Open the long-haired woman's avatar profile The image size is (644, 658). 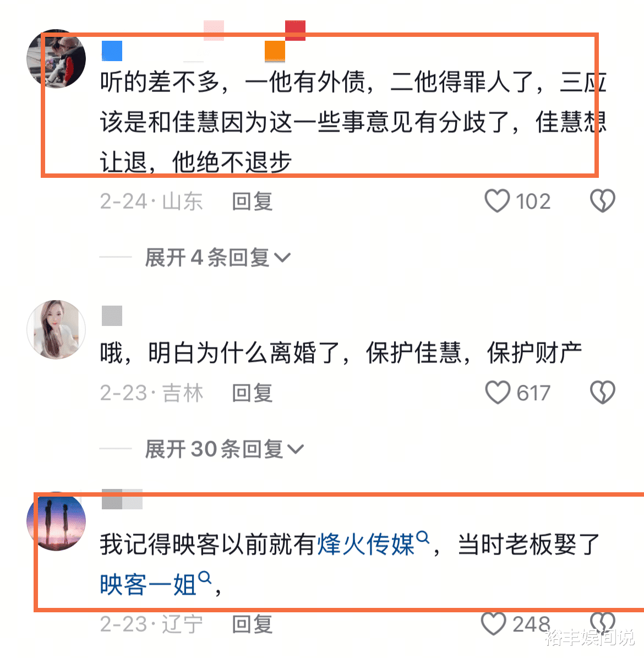coord(56,329)
